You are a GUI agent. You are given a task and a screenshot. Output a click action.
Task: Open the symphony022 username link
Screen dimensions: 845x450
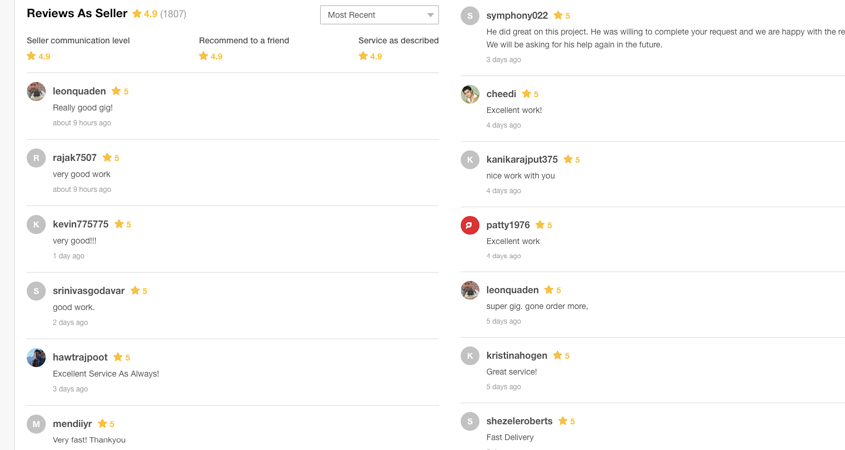tap(517, 16)
